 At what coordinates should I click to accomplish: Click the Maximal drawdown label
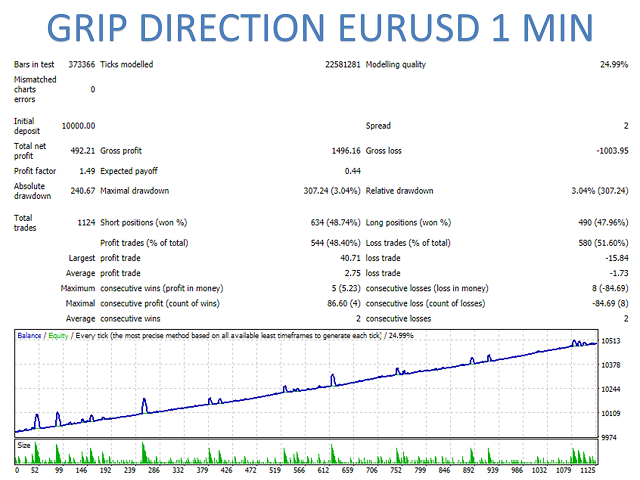(x=135, y=191)
